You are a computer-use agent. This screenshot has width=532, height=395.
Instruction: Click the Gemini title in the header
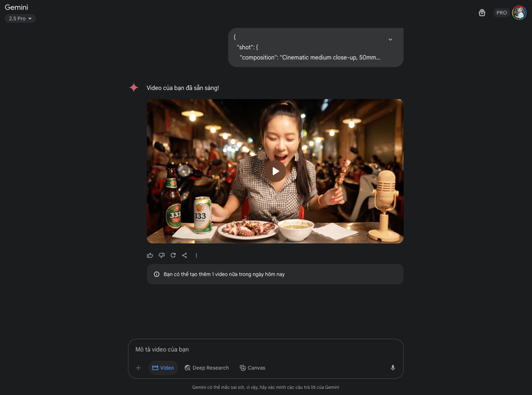pos(16,7)
